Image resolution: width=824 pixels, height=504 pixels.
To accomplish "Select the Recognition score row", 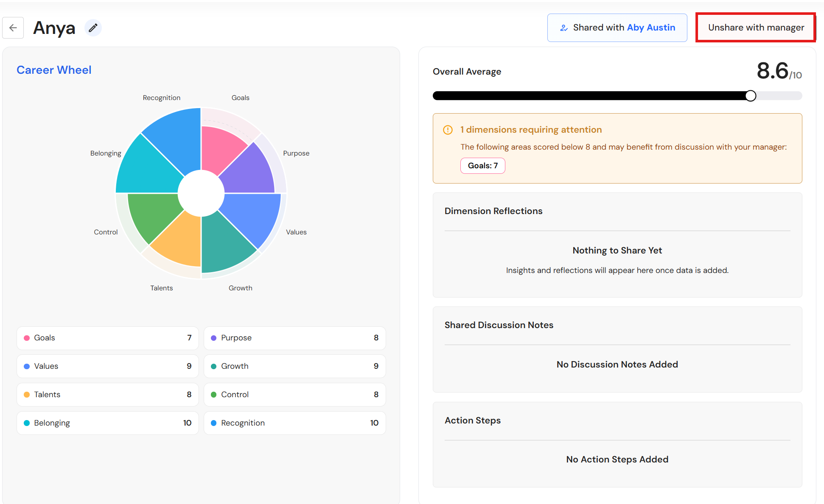I will pos(294,423).
